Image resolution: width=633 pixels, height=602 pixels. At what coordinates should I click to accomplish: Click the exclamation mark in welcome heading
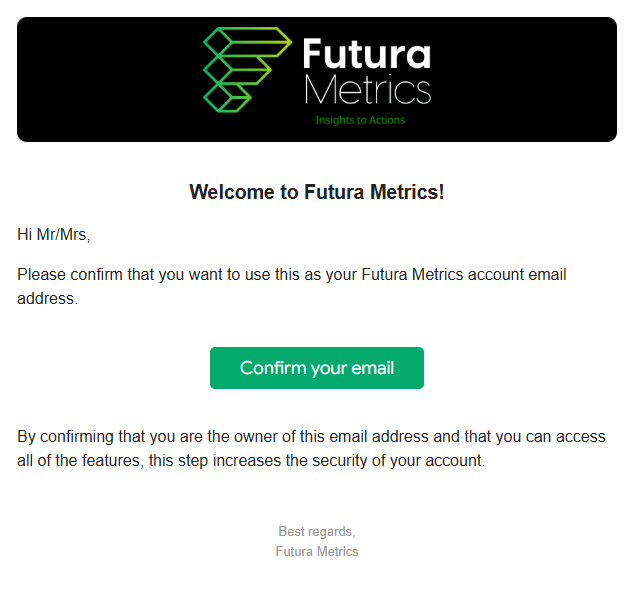click(441, 192)
